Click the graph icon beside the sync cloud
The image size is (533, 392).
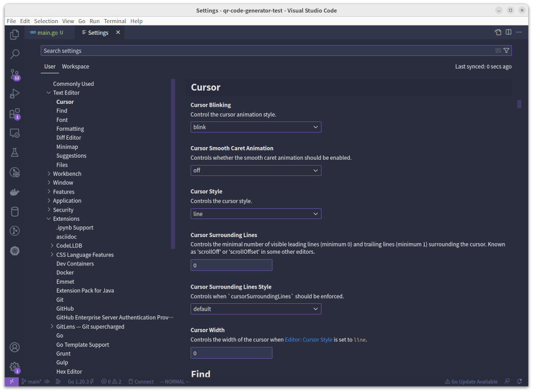pos(58,381)
